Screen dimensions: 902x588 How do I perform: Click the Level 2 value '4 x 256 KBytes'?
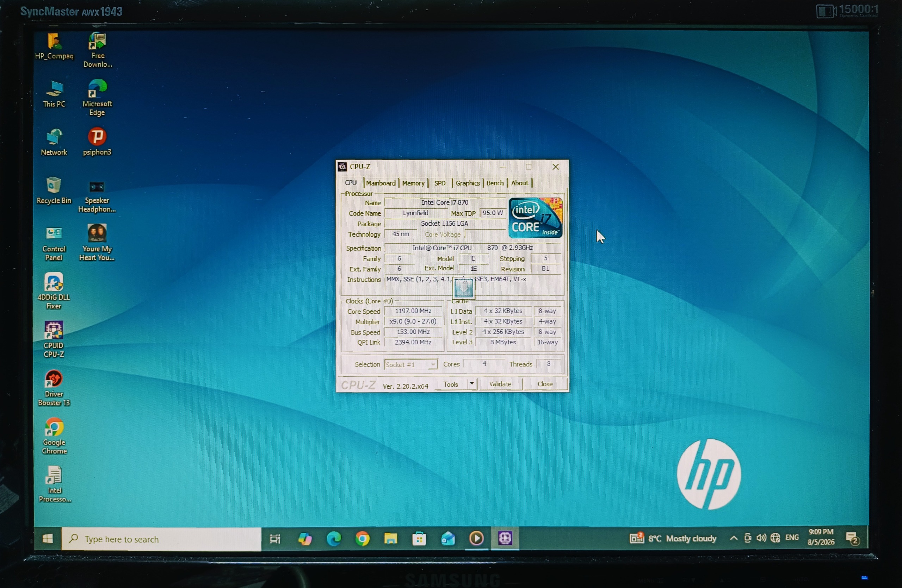pos(503,332)
